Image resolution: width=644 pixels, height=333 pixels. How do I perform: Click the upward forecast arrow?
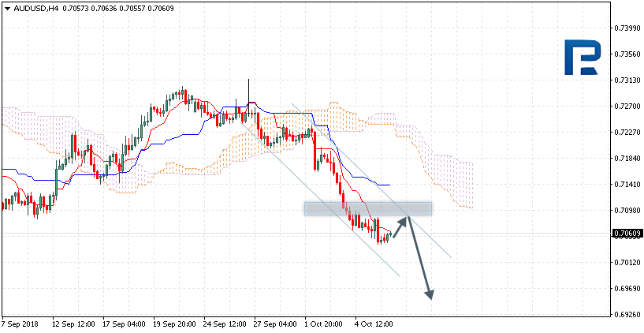400,226
